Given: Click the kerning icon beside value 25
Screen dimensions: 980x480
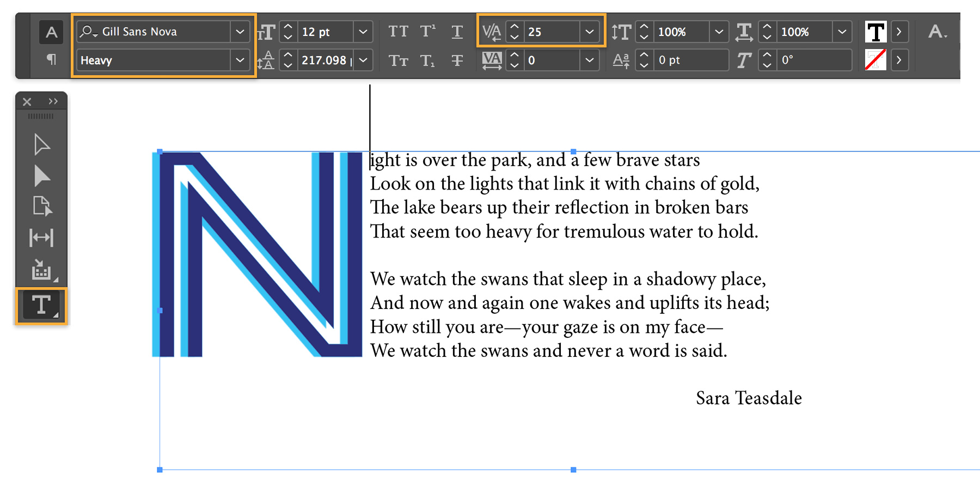Looking at the screenshot, I should [x=492, y=32].
